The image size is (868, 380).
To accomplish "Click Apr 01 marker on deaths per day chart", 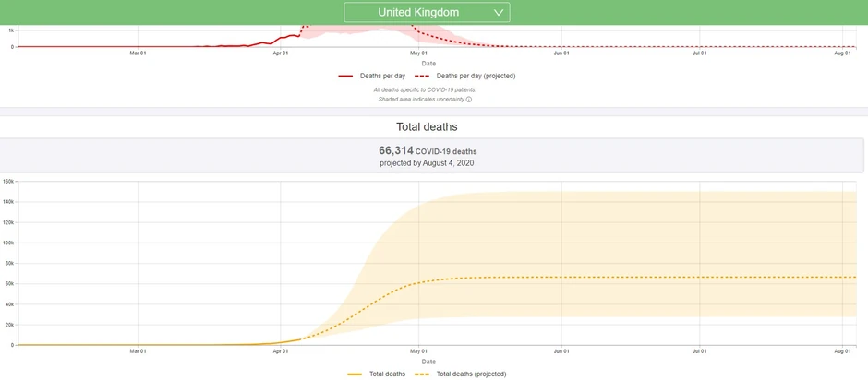I will (281, 53).
